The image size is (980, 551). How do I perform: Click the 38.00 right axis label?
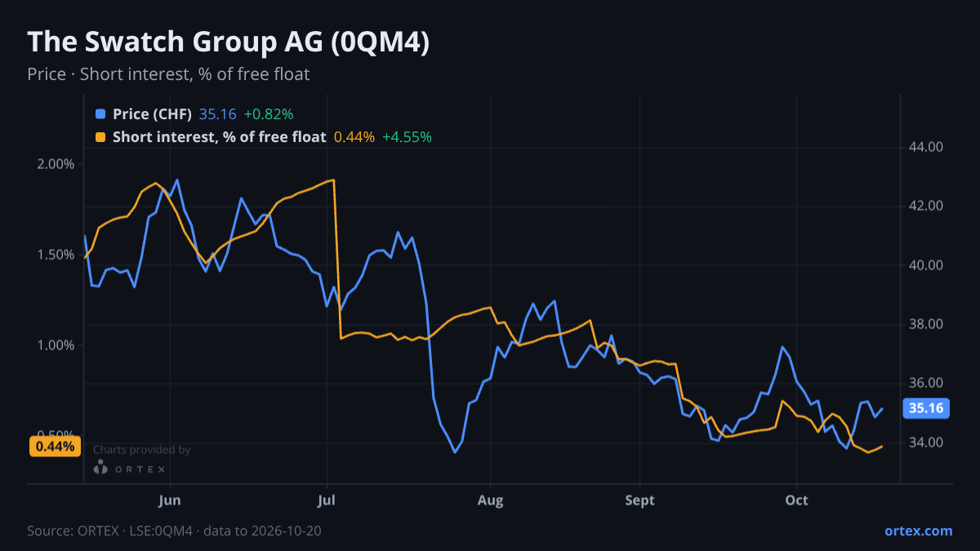pyautogui.click(x=926, y=325)
